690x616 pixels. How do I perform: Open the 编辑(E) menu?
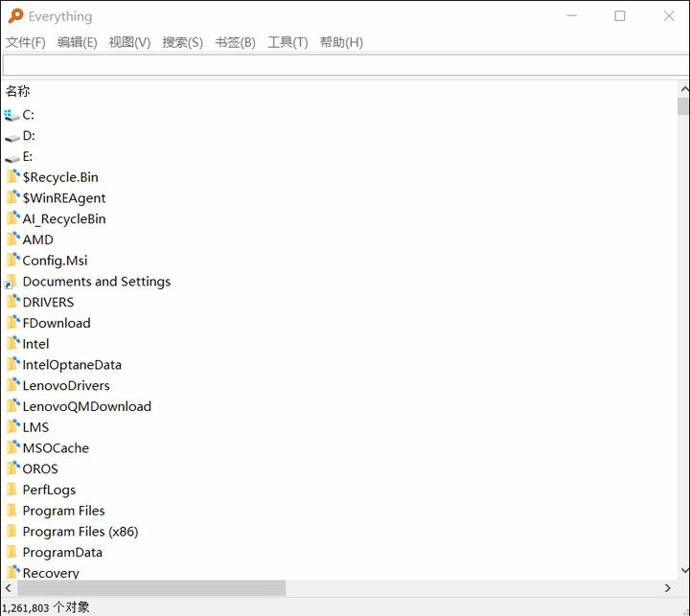coord(78,42)
